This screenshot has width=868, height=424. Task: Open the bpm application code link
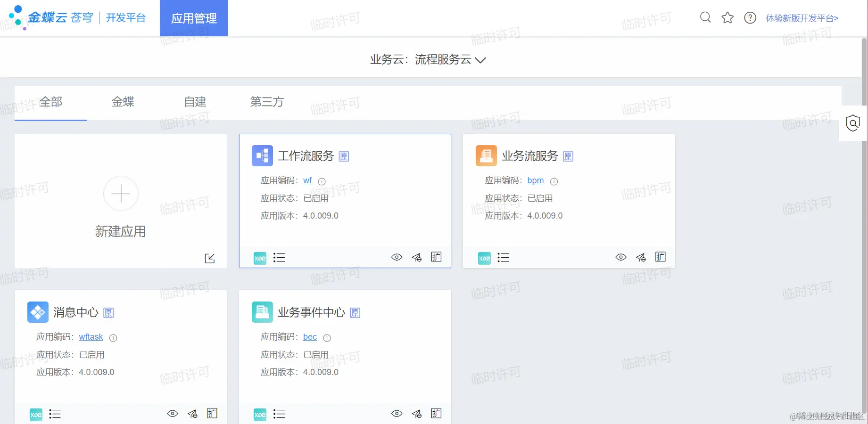tap(536, 180)
